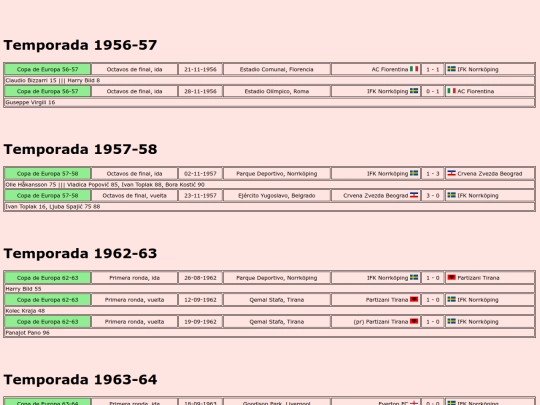
Task: Click the Yugoslav flag in the 23-11-1957 row
Action: coord(414,195)
